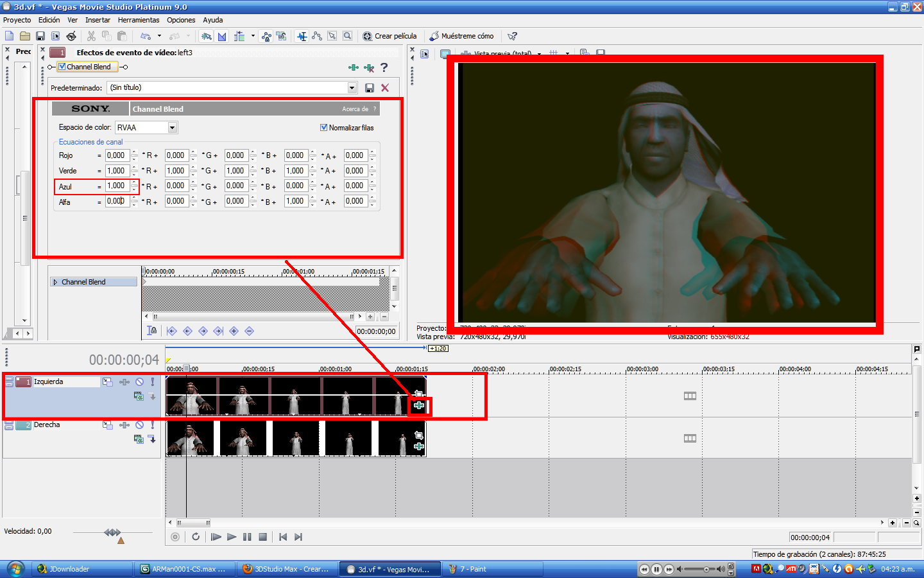
Task: Open track motion for the Izquierda track
Action: (x=107, y=381)
